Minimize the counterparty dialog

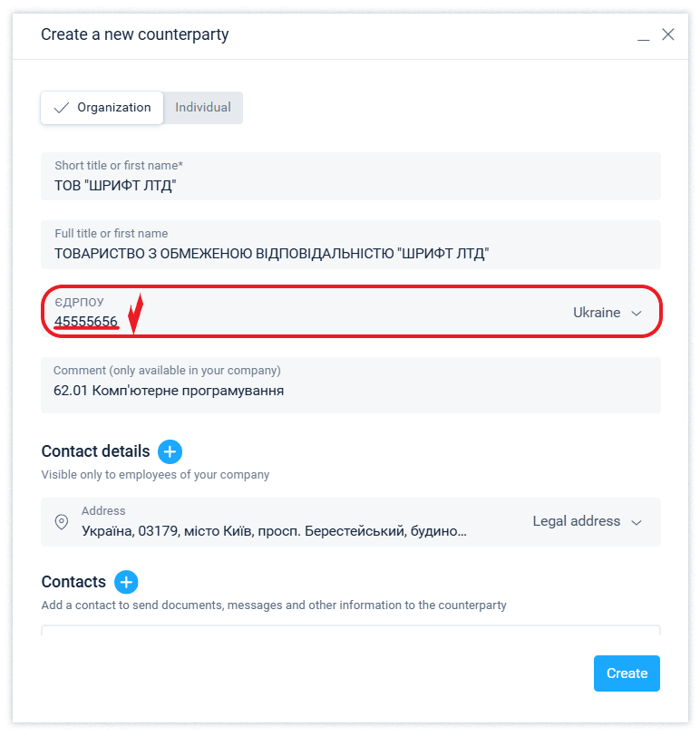[x=644, y=35]
